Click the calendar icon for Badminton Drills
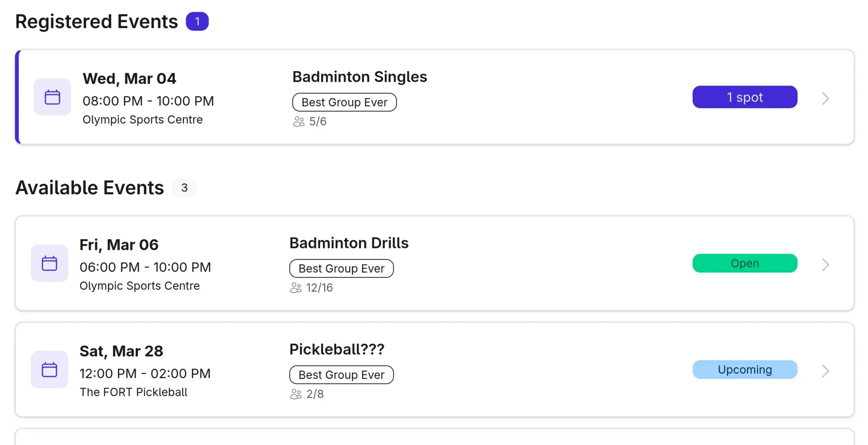 pos(49,263)
